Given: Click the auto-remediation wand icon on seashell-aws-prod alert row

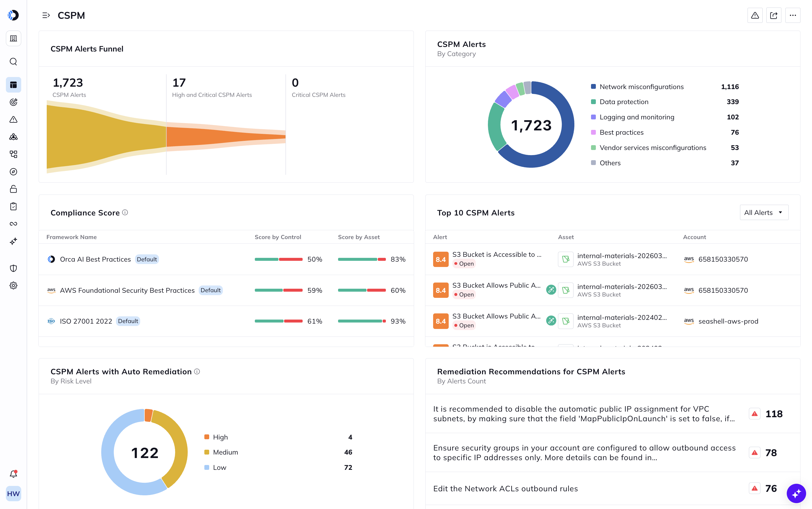Looking at the screenshot, I should (x=551, y=321).
